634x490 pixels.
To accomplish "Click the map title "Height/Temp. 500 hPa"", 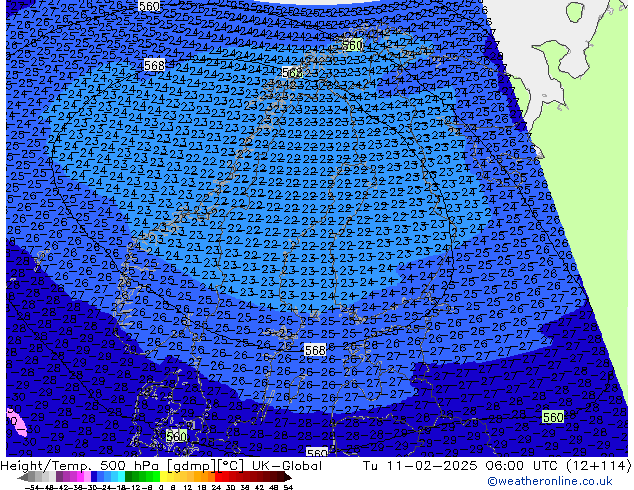I will 80,466.
